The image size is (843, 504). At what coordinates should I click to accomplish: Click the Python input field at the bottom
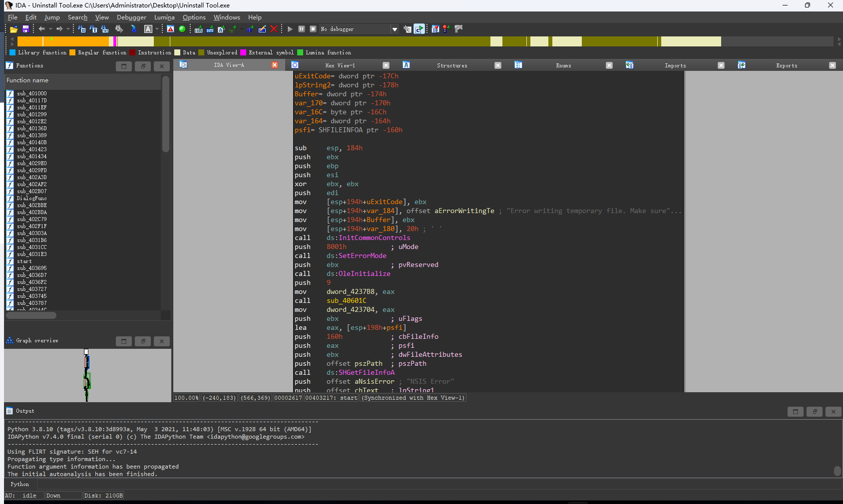pos(439,485)
